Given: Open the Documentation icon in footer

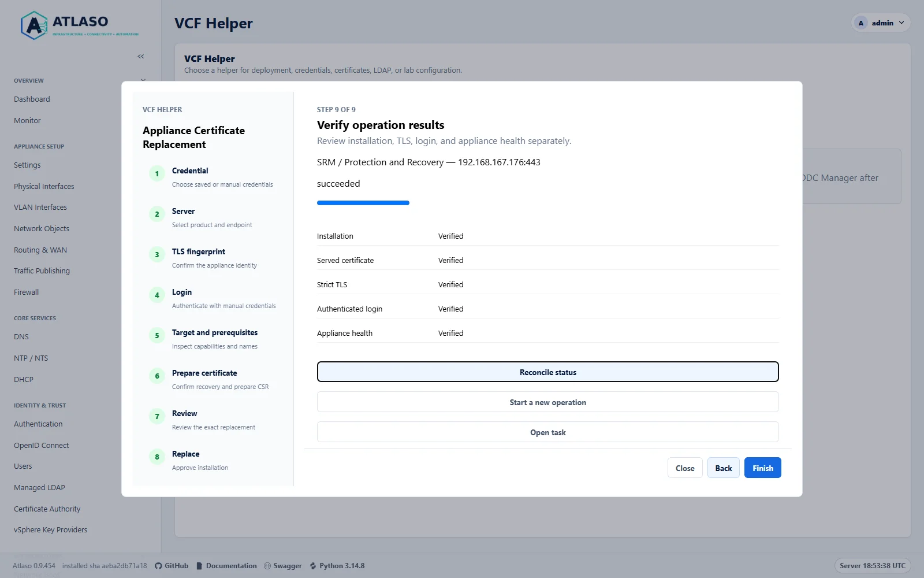Looking at the screenshot, I should [x=199, y=566].
